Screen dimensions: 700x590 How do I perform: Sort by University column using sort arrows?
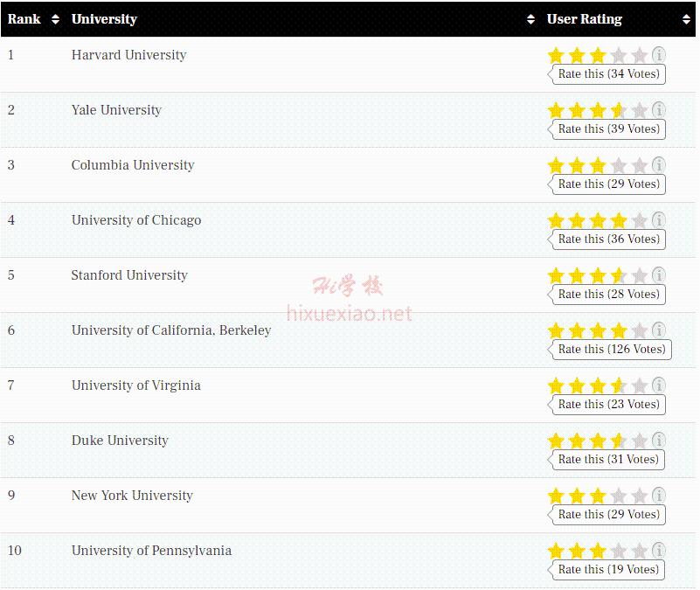pos(530,19)
